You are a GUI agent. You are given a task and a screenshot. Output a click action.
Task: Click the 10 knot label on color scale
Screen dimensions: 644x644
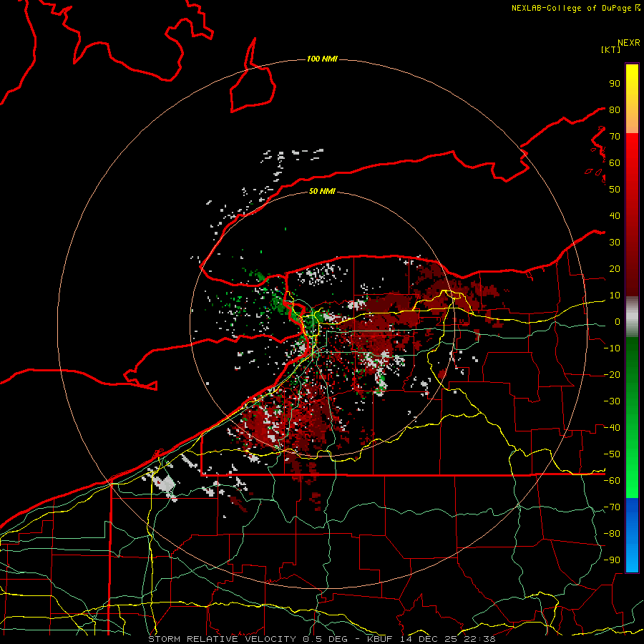pos(615,296)
